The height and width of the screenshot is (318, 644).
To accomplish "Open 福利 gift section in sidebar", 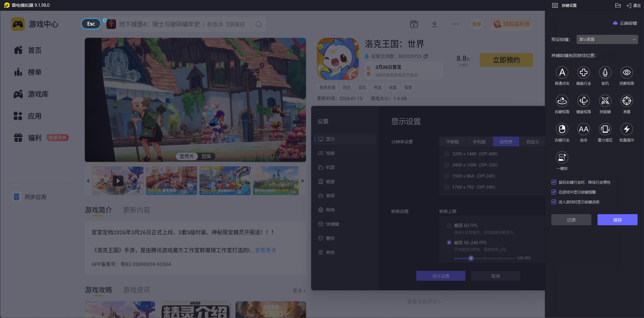I will pyautogui.click(x=28, y=138).
